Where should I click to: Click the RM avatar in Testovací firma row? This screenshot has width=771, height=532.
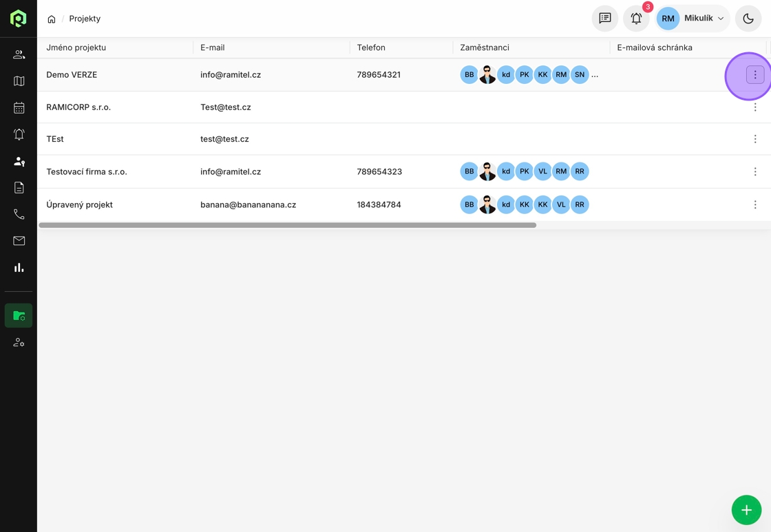pos(561,171)
